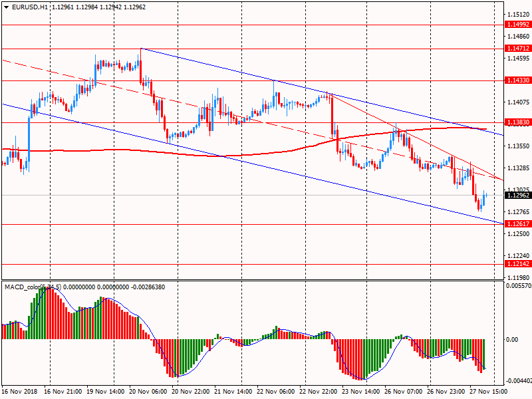Click the 16 Nov 2018 time label
The width and height of the screenshot is (532, 399).
[20, 392]
